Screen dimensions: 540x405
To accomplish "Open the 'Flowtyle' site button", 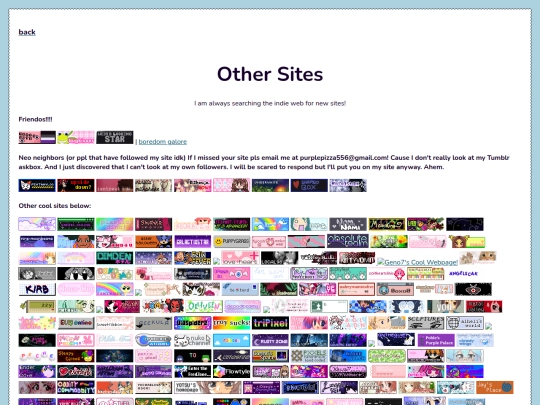I will tap(231, 371).
